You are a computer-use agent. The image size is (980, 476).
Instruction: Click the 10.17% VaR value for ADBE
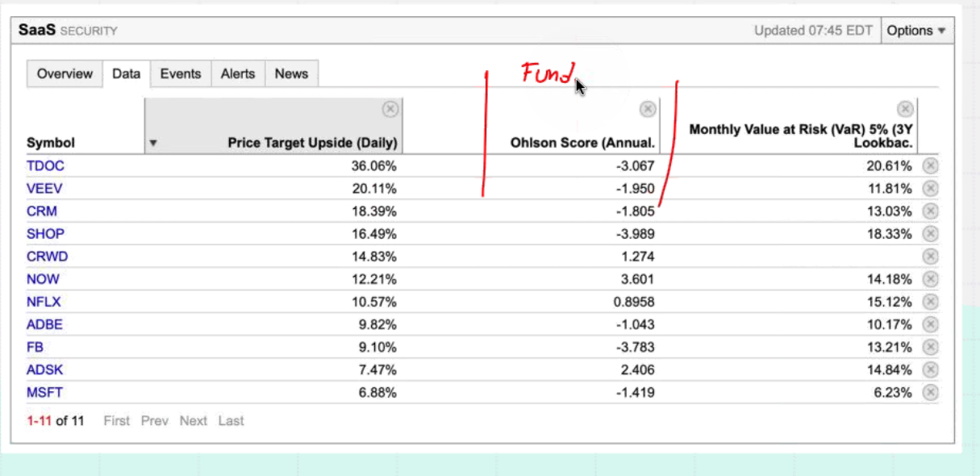(891, 324)
